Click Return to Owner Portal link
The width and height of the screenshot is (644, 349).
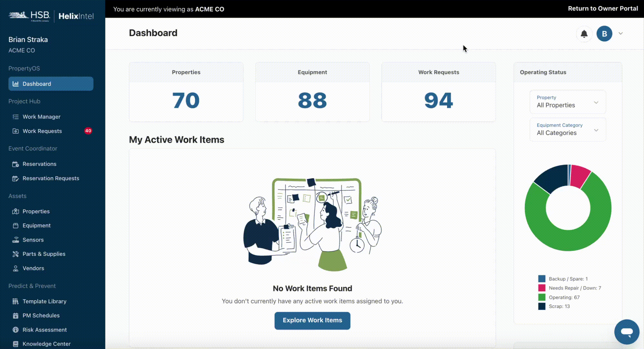tap(603, 9)
